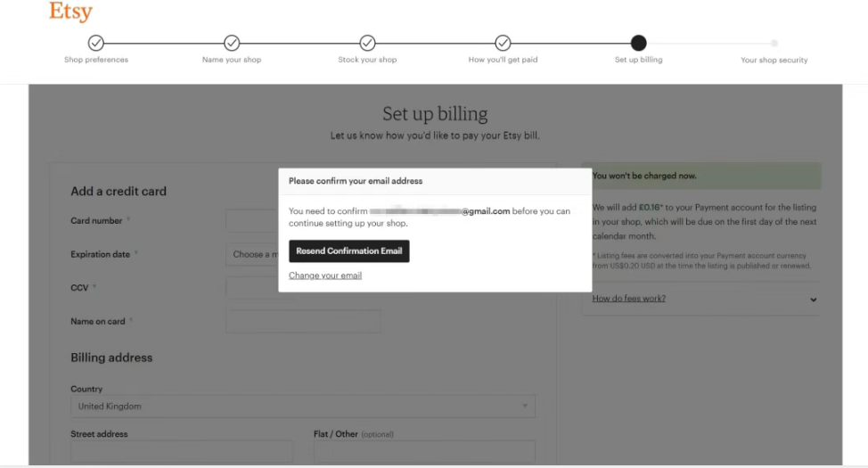Click the Stock your shop checkmark step
Image resolution: width=868 pixels, height=468 pixels.
tap(367, 43)
